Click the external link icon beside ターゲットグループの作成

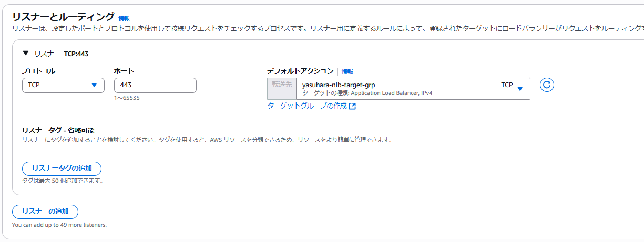click(x=353, y=106)
